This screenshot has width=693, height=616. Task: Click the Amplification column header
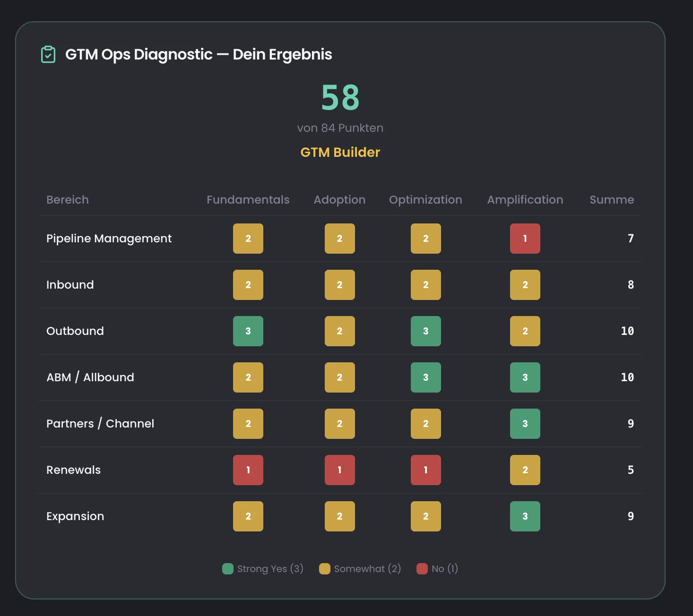tap(525, 200)
